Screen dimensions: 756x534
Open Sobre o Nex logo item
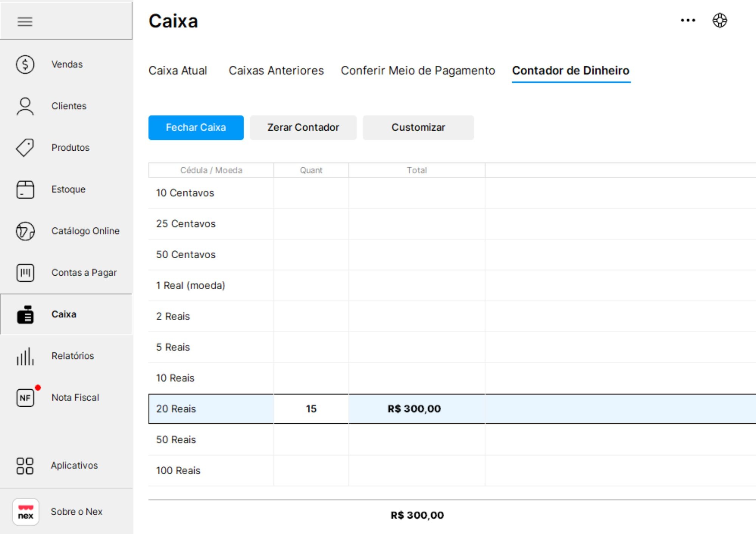(x=26, y=512)
